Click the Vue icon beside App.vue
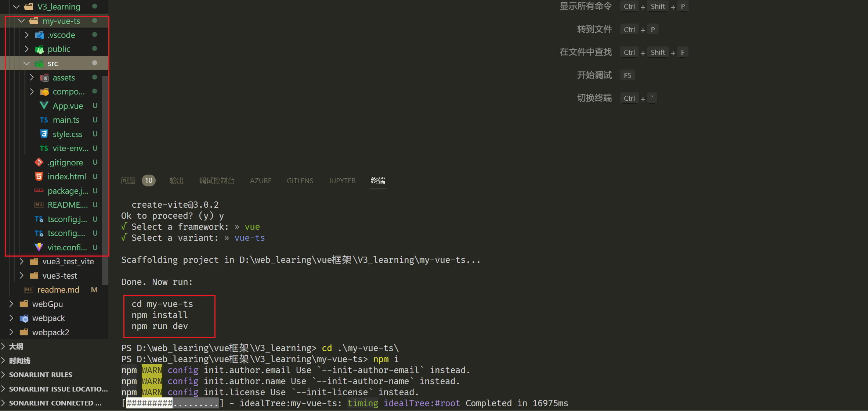This screenshot has width=868, height=411. click(x=44, y=106)
